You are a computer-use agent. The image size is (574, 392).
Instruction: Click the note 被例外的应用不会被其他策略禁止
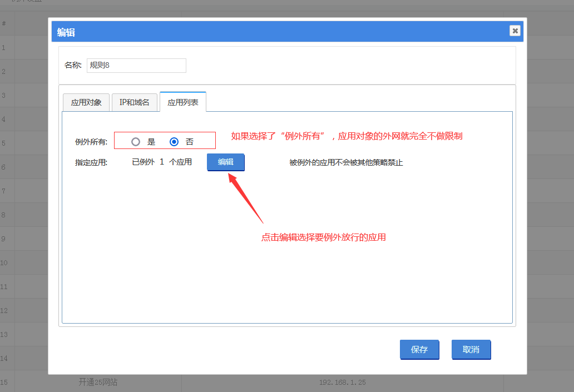click(346, 162)
